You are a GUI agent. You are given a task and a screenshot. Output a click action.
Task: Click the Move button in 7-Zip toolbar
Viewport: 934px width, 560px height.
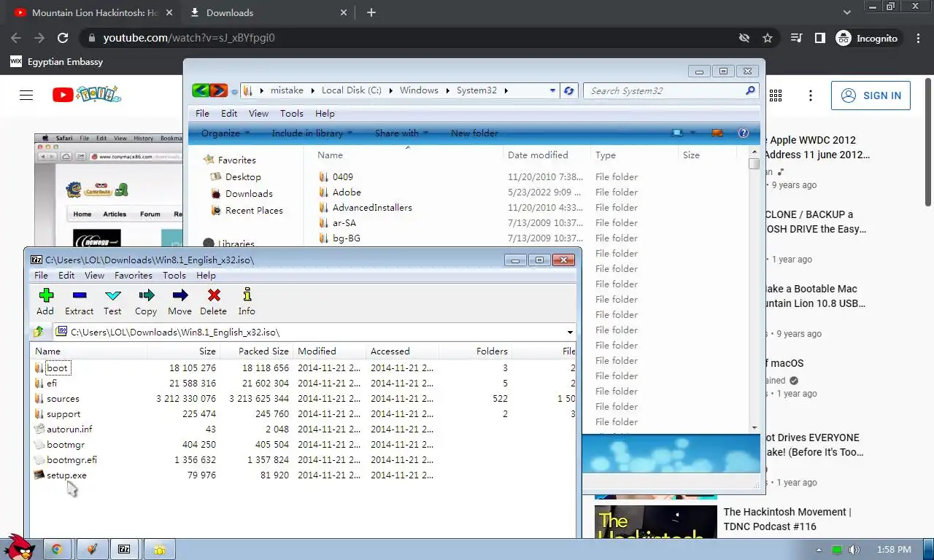[x=180, y=302]
